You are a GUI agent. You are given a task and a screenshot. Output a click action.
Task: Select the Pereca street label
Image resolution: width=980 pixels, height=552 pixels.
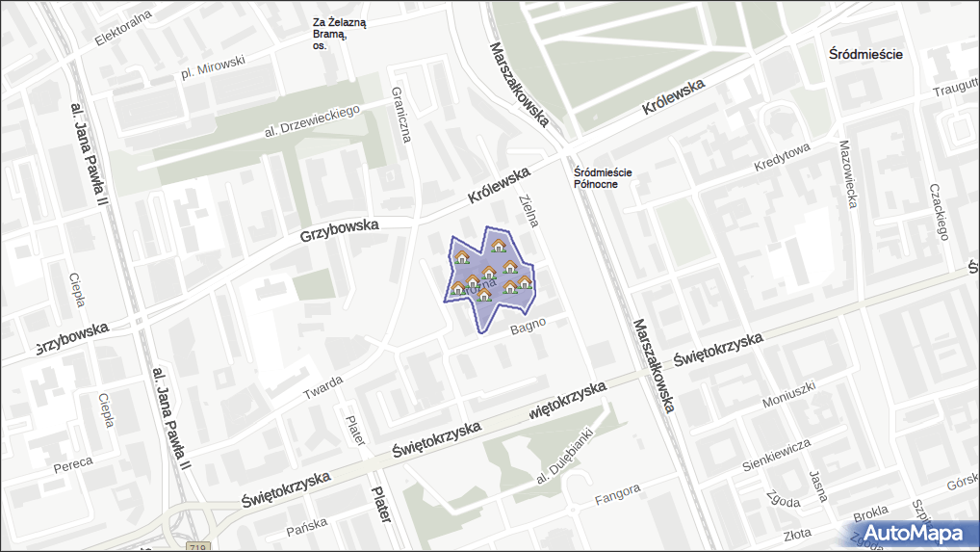(x=73, y=465)
